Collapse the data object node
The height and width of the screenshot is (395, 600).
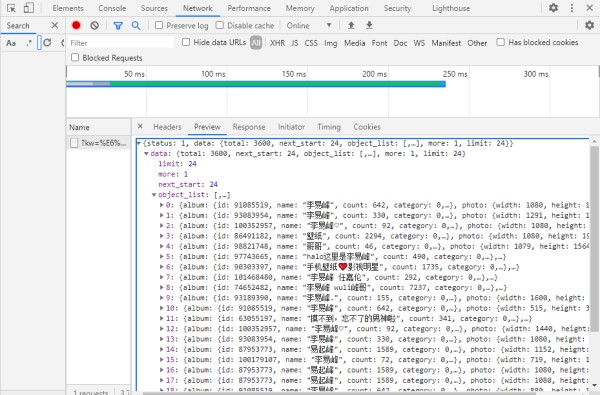coord(146,153)
